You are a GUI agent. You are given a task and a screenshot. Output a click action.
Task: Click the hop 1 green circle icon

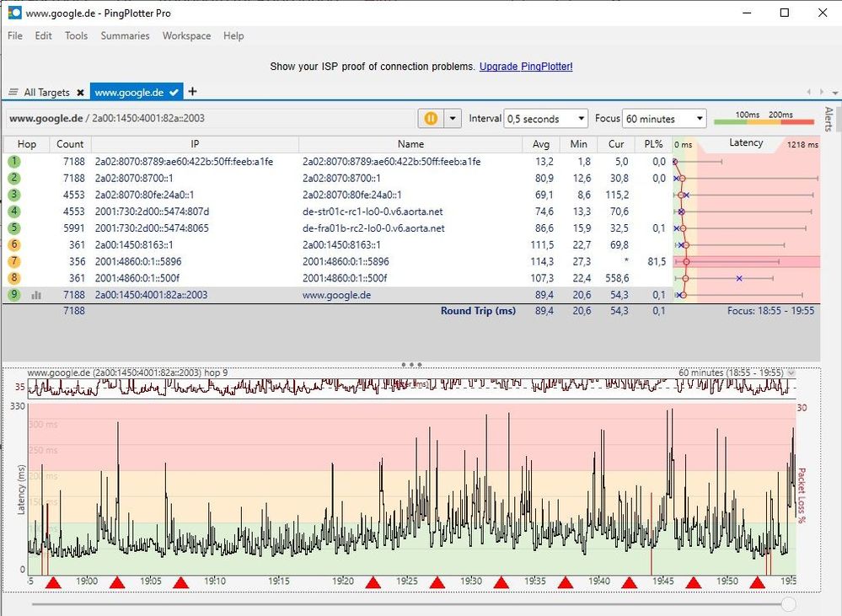(x=14, y=161)
